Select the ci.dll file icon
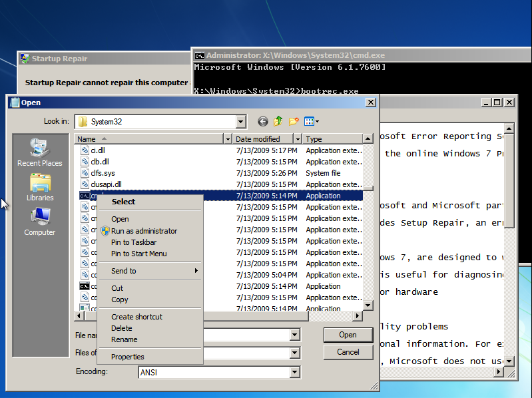This screenshot has height=398, width=532. click(85, 150)
